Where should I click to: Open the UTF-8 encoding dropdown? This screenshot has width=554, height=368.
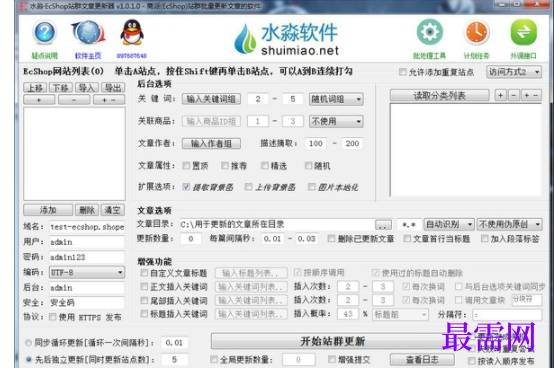[87, 272]
